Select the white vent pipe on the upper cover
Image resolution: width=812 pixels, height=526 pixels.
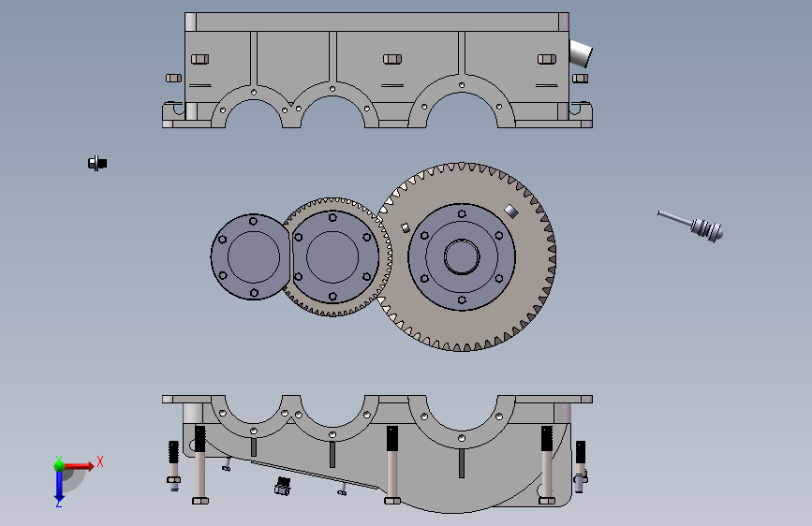pos(581,53)
